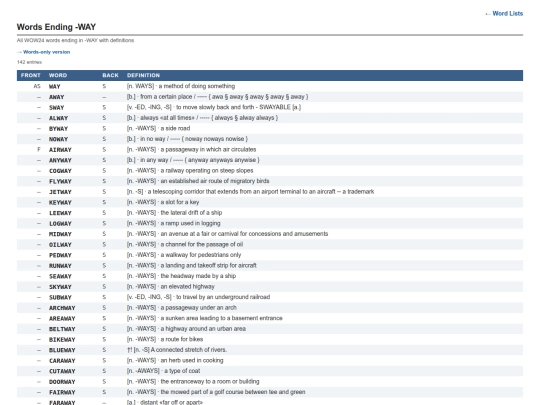Select the word DOORWAY

click(62, 382)
